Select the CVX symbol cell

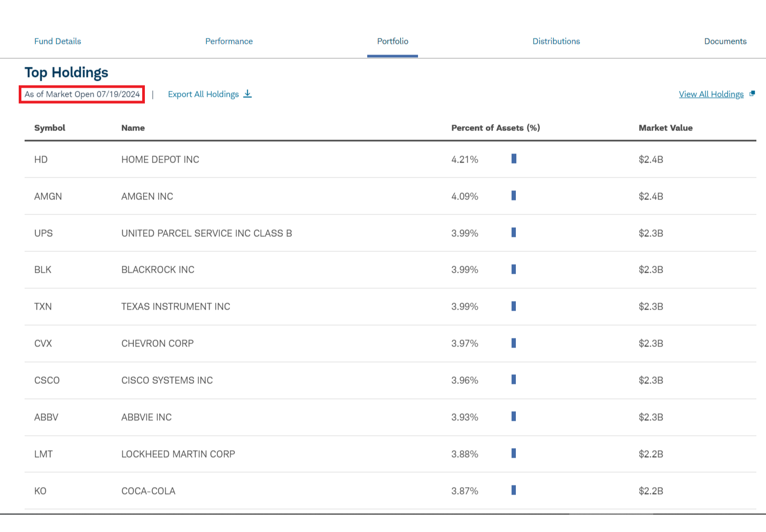43,343
